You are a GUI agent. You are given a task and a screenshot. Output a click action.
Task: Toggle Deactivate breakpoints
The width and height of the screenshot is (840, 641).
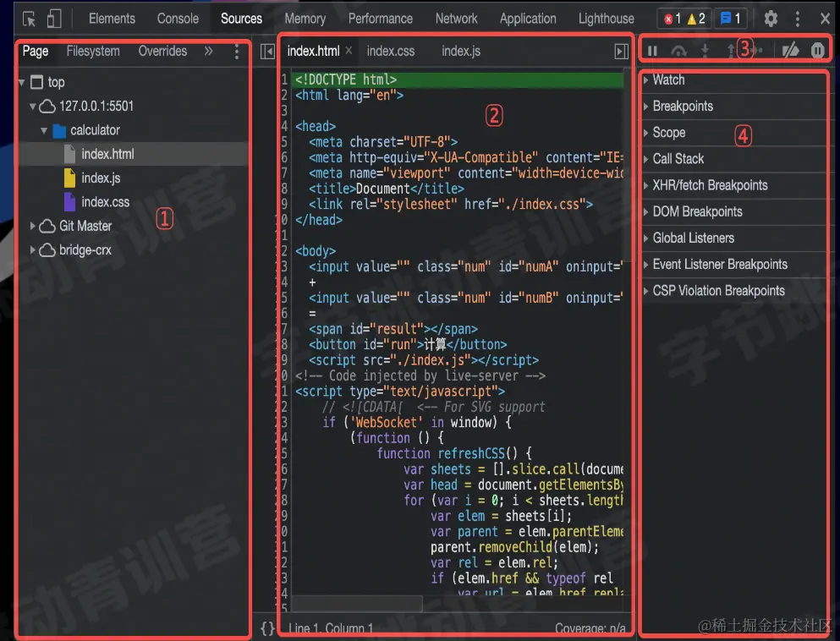790,51
